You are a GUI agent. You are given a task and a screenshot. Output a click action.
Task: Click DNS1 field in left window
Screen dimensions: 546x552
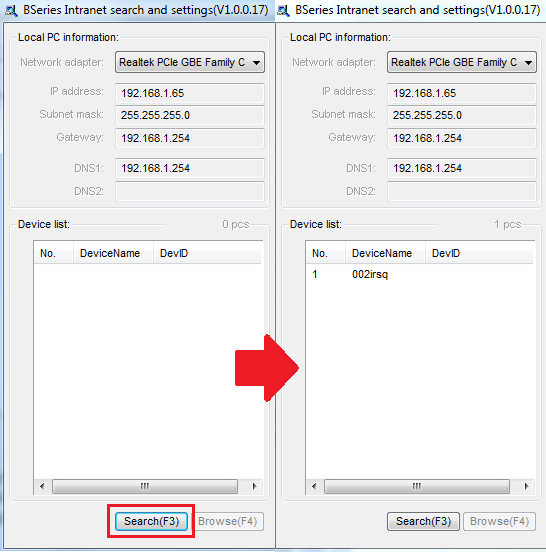[190, 168]
